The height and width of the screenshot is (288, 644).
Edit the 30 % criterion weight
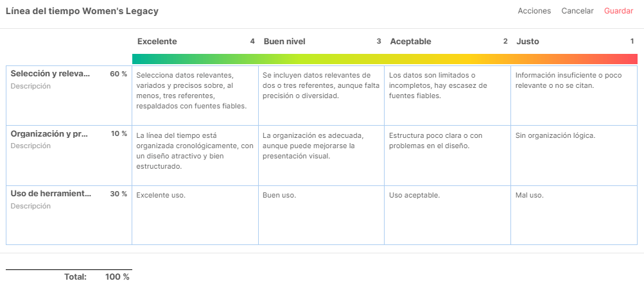tap(118, 194)
